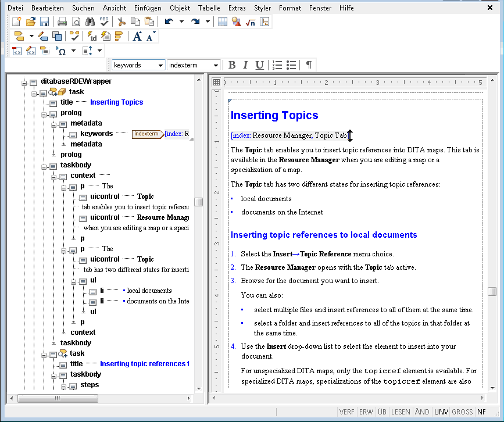Select the Inserting Topics title in the tree

click(x=117, y=102)
